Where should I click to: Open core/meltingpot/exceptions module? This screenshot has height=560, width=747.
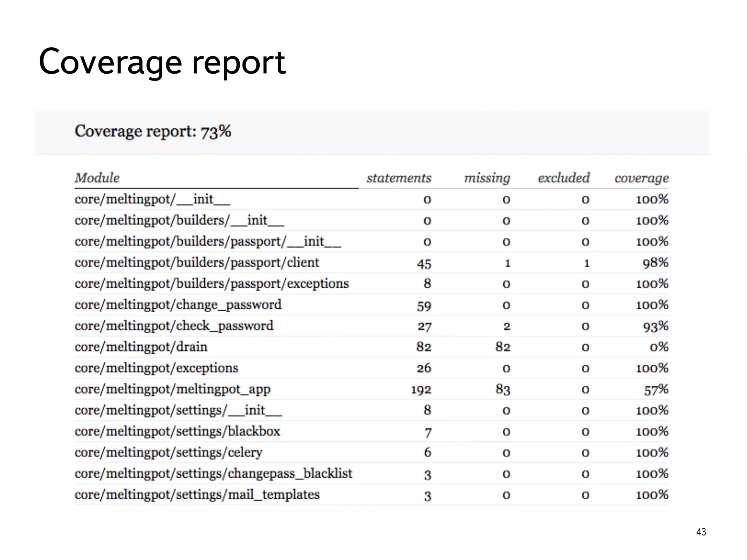click(x=156, y=368)
